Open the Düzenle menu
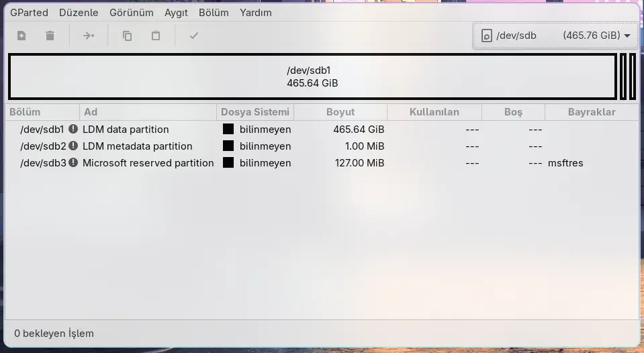644x353 pixels. (x=79, y=13)
